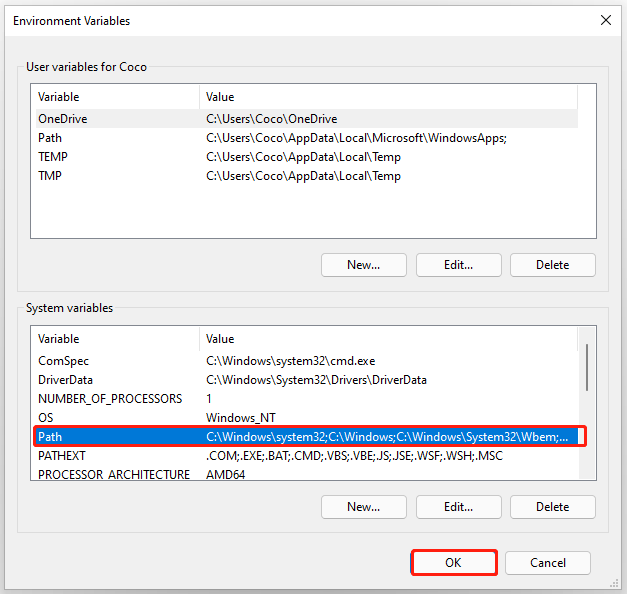Viewport: 627px width, 594px height.
Task: Select the OneDrive user variable
Action: click(x=307, y=119)
